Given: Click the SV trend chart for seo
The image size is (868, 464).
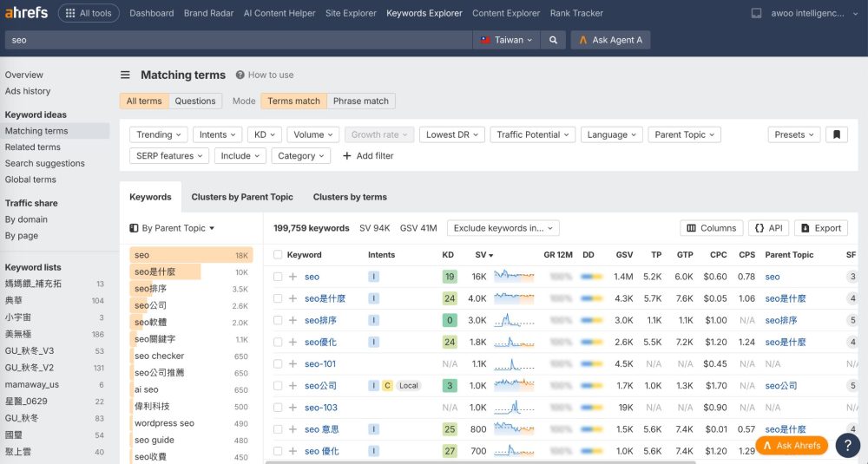Looking at the screenshot, I should (x=514, y=276).
